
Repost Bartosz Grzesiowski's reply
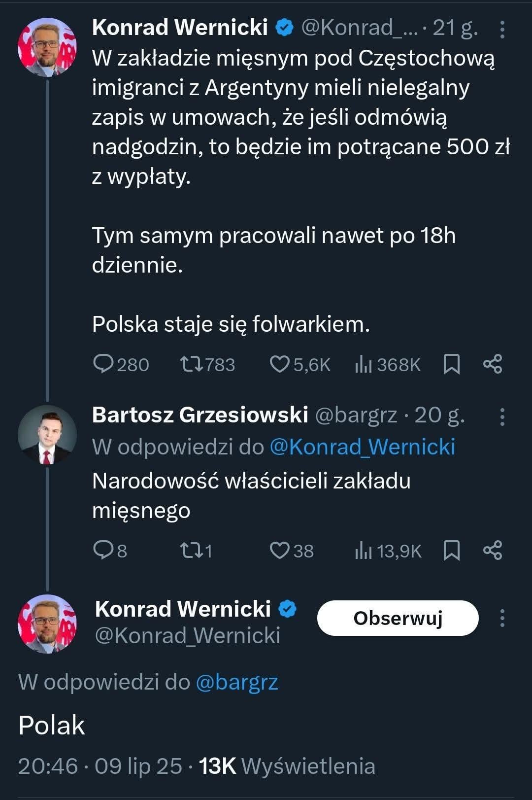(196, 551)
